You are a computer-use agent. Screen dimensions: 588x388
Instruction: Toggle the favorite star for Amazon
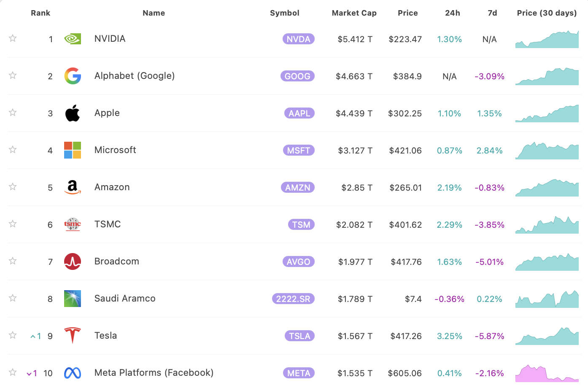(13, 187)
